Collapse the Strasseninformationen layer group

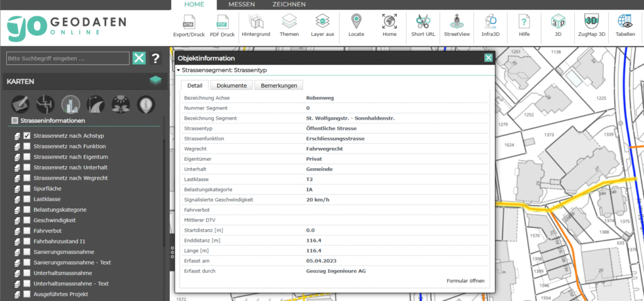point(15,121)
